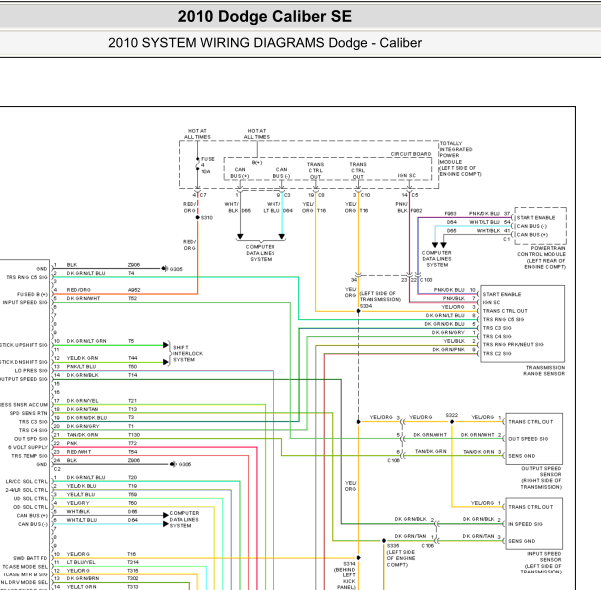Click splice label "S335"
The image size is (601, 590).
click(393, 546)
